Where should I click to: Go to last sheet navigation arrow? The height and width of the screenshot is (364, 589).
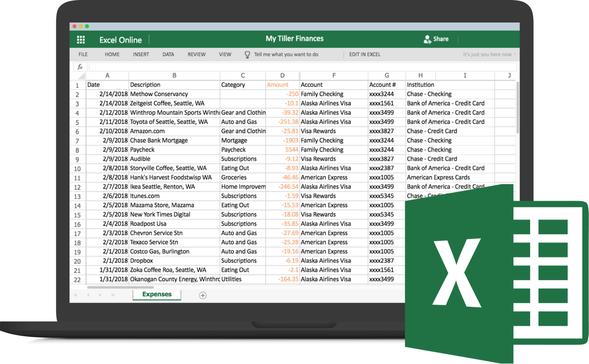point(113,295)
